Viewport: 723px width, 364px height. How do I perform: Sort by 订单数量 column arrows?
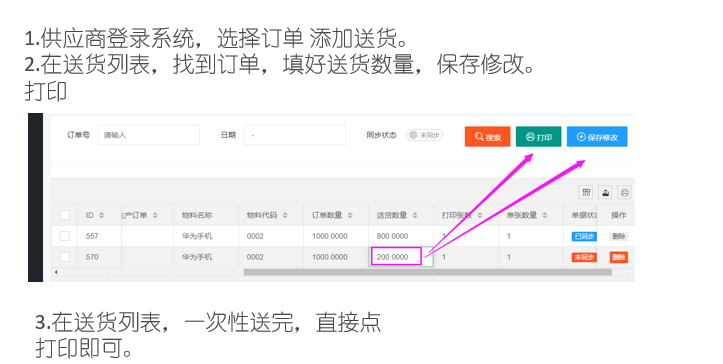pyautogui.click(x=350, y=215)
